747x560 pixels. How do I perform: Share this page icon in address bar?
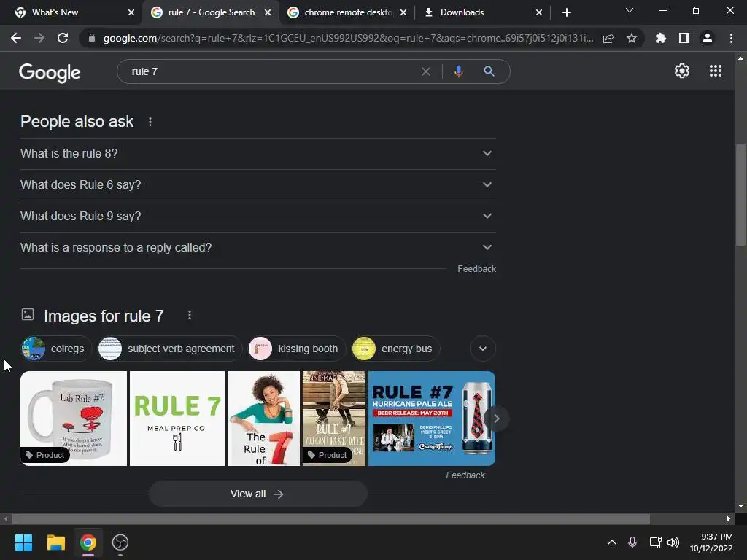608,38
